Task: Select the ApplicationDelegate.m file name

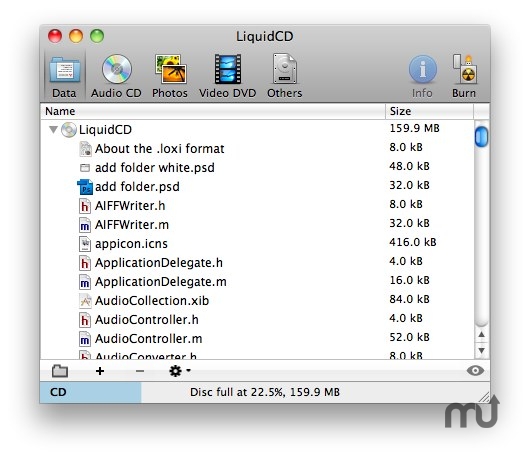Action: [161, 282]
